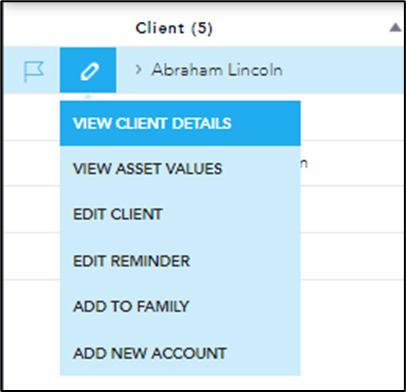Screen dimensions: 406x392
Task: Select the fifth client row left of menu
Action: 32,256
